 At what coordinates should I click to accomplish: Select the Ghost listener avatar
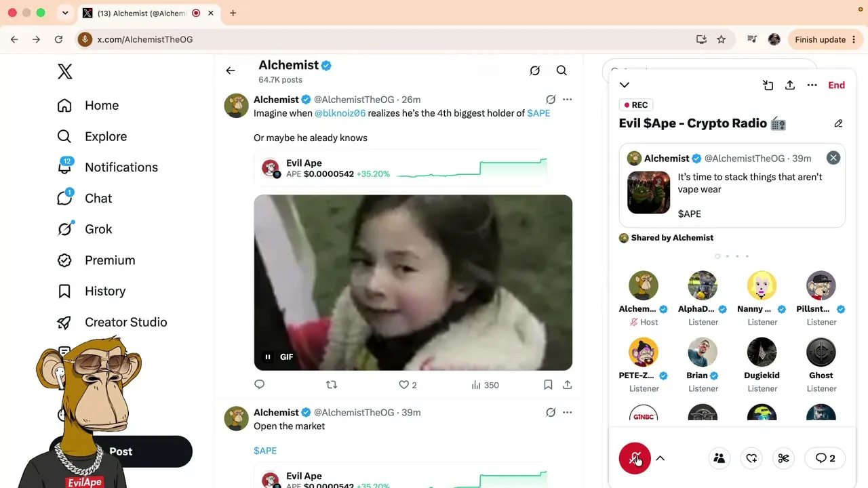click(821, 352)
